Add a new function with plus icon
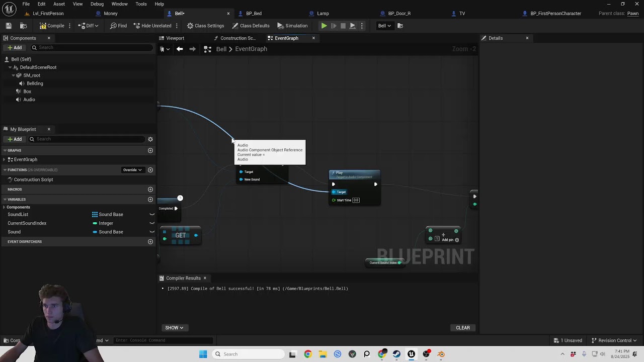The image size is (644, 362). [150, 170]
